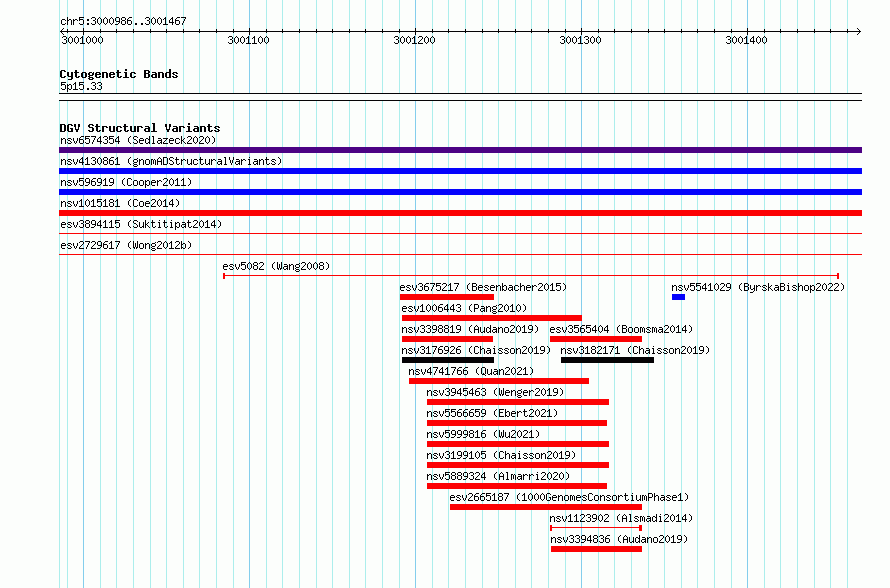Open esv3675217 (Besenbacher2015) label
This screenshot has width=890, height=588.
pos(483,287)
